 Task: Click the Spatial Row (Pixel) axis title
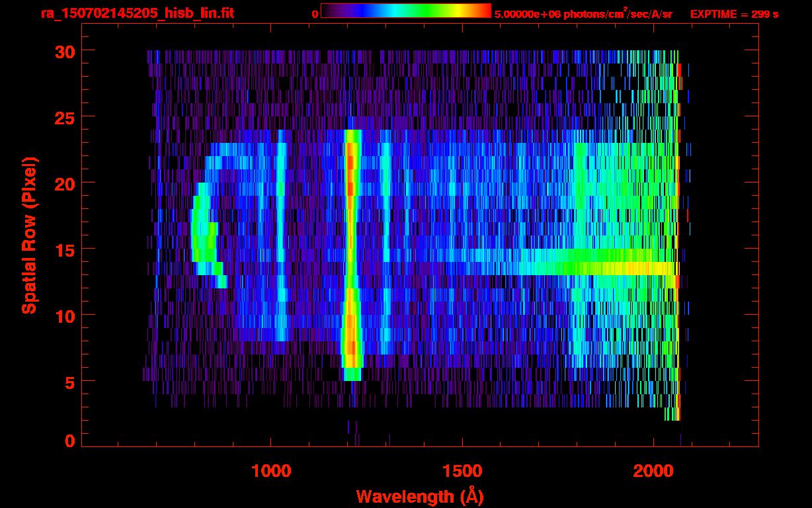29,235
